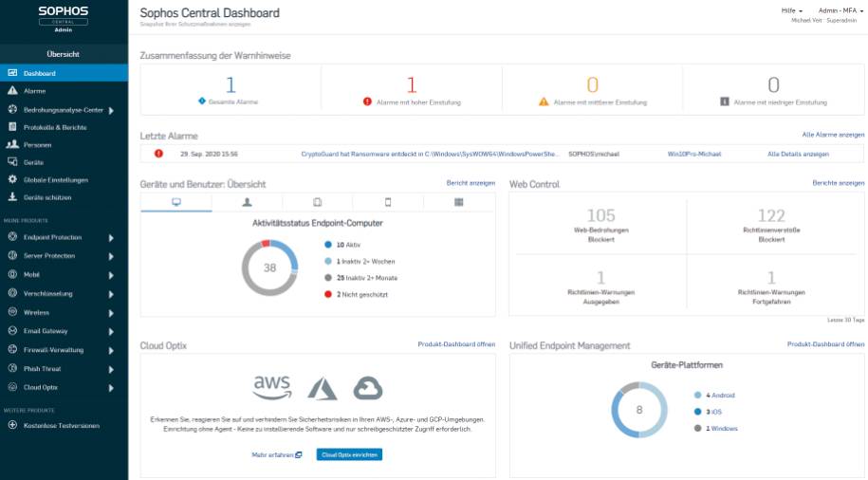This screenshot has height=480, width=868.
Task: Click the Geräte-Plattformen donut chart center
Action: (x=639, y=410)
